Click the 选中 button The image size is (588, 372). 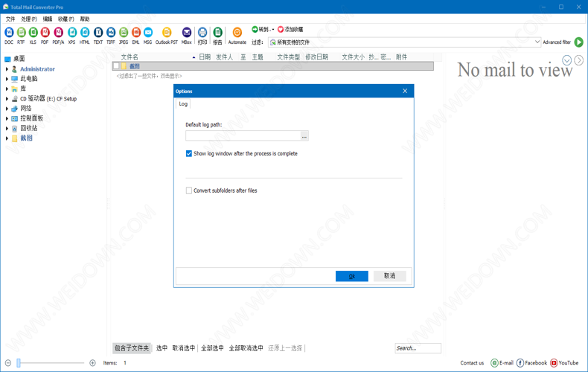(162, 348)
